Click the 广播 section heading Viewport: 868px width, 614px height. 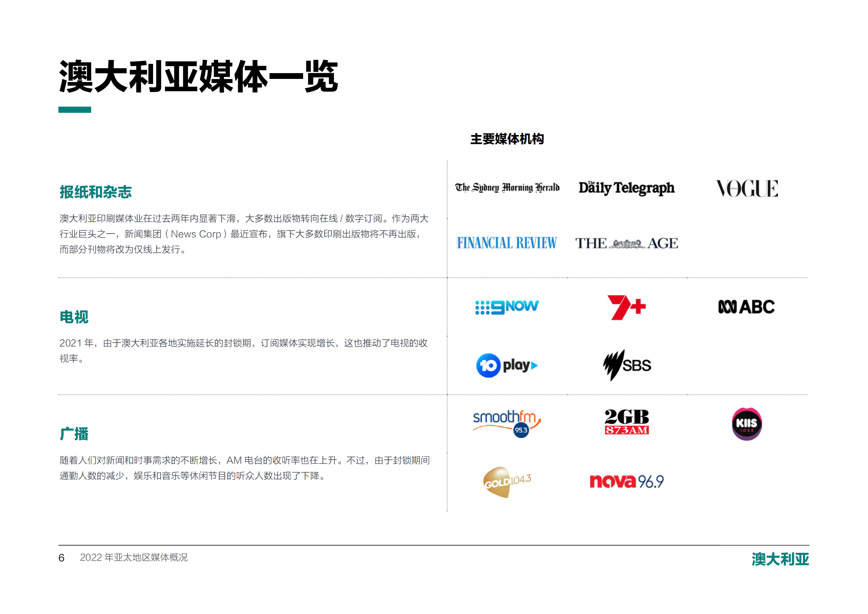pos(74,434)
